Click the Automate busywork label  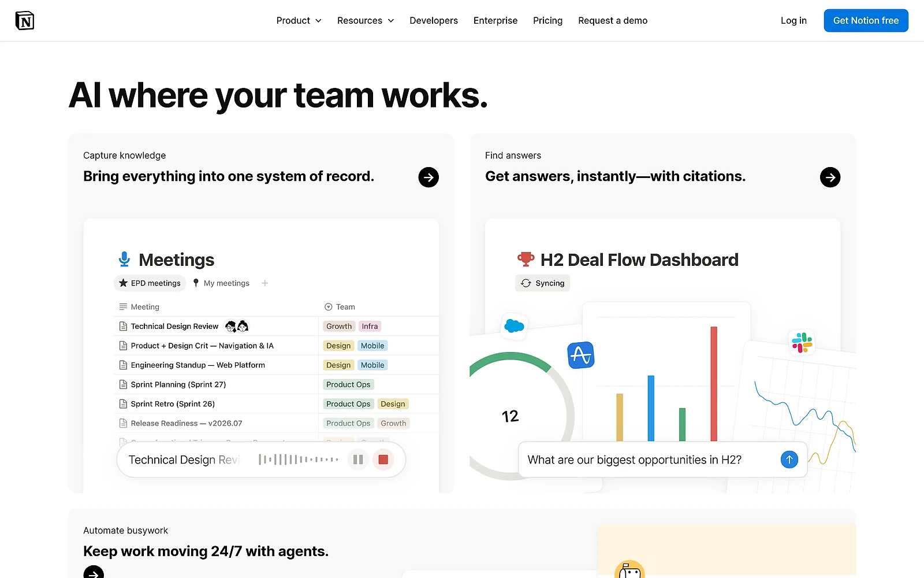[125, 531]
